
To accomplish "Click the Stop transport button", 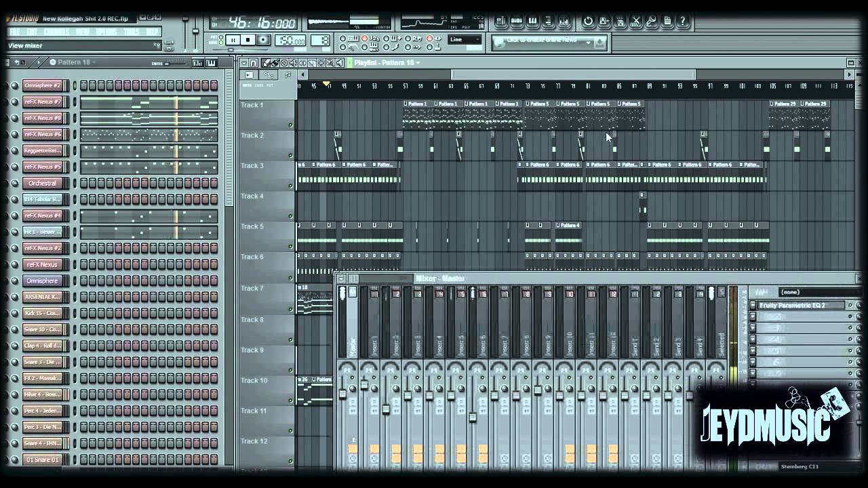I will (x=248, y=40).
